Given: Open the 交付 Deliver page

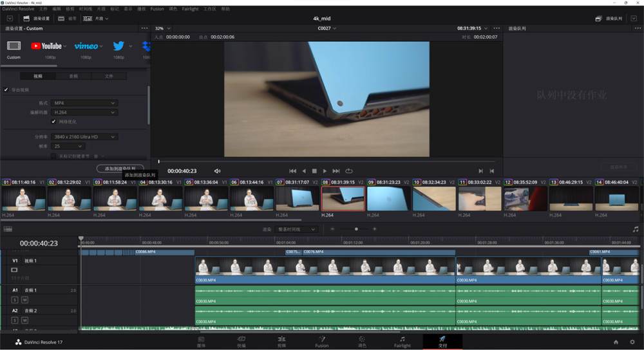Looking at the screenshot, I should 442,342.
